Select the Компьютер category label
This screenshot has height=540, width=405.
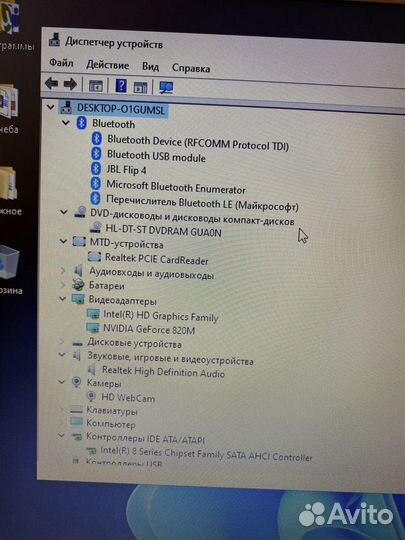tap(111, 424)
